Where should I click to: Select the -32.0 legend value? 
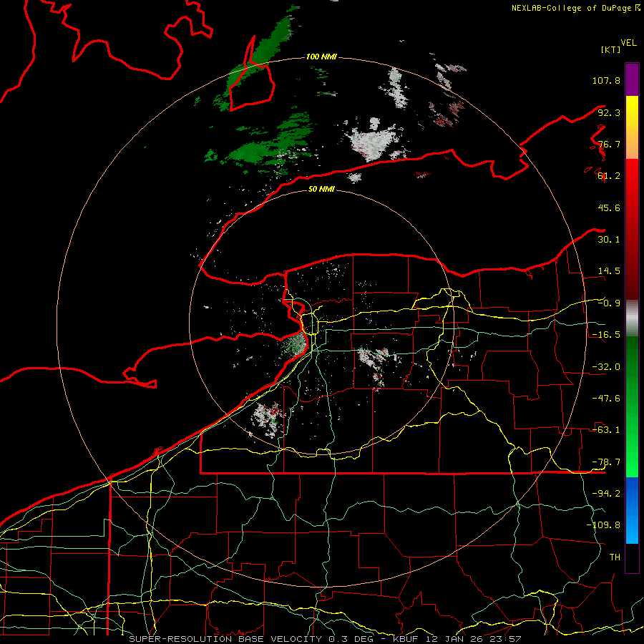[x=606, y=367]
